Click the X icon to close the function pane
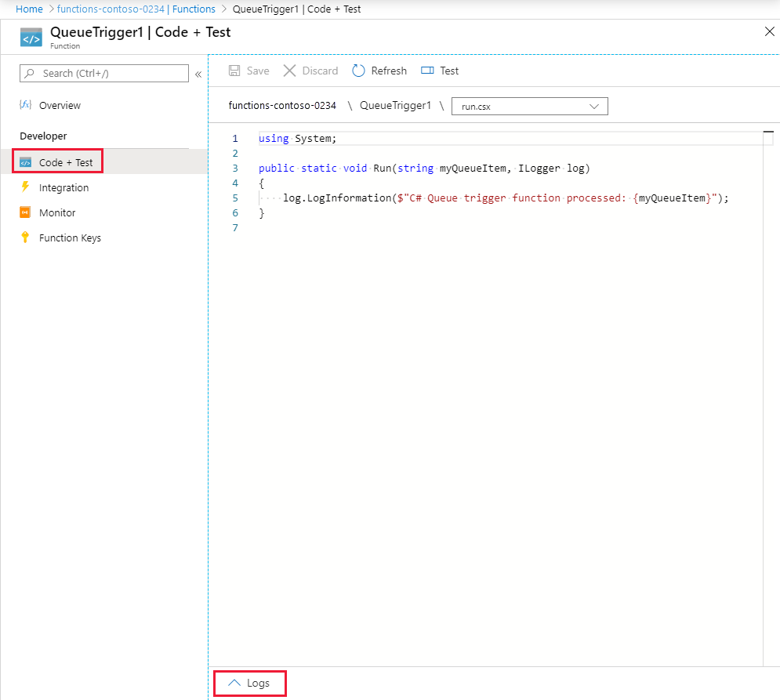The width and height of the screenshot is (780, 700). click(x=769, y=31)
